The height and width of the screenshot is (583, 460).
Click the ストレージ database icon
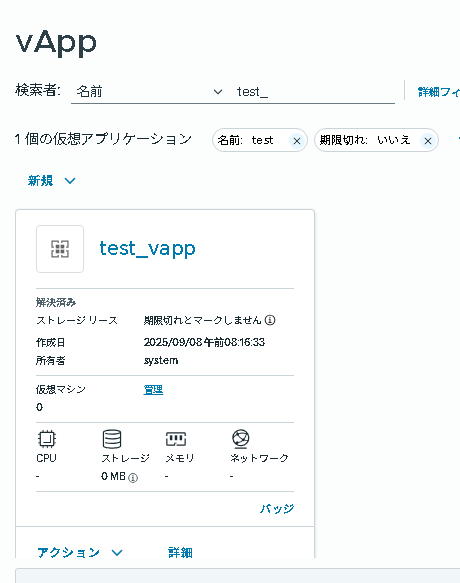pyautogui.click(x=112, y=439)
